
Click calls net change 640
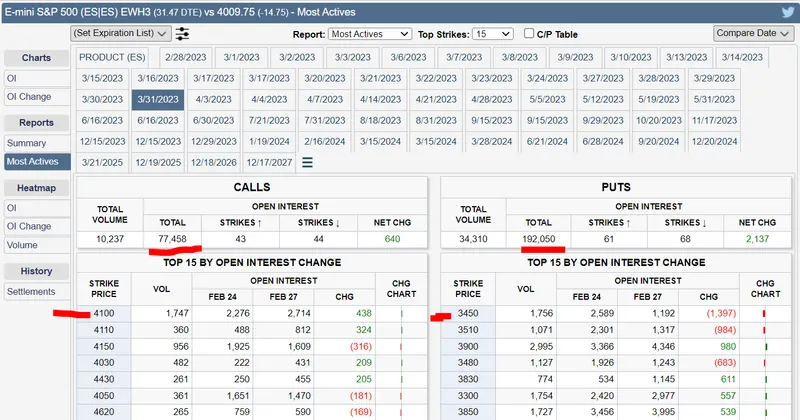392,239
